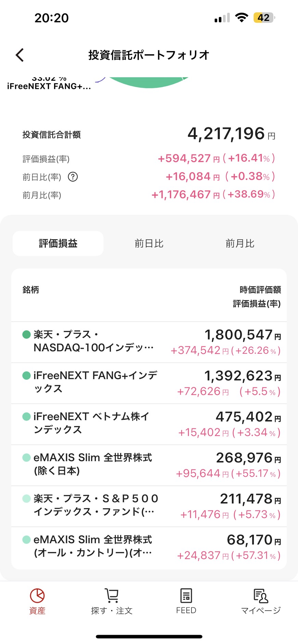The image size is (298, 644).
Task: Tap the iFreeNEXT FANG+ chart label
Action: [49, 86]
